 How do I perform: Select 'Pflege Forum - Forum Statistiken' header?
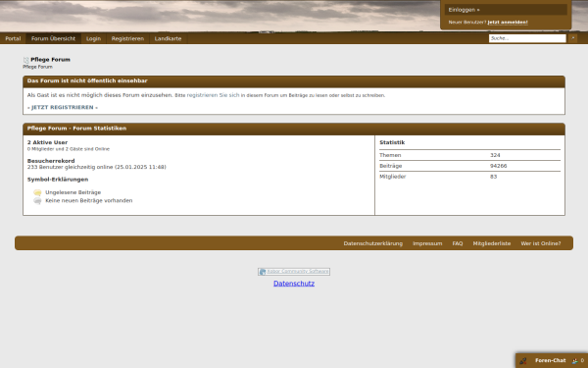76,129
